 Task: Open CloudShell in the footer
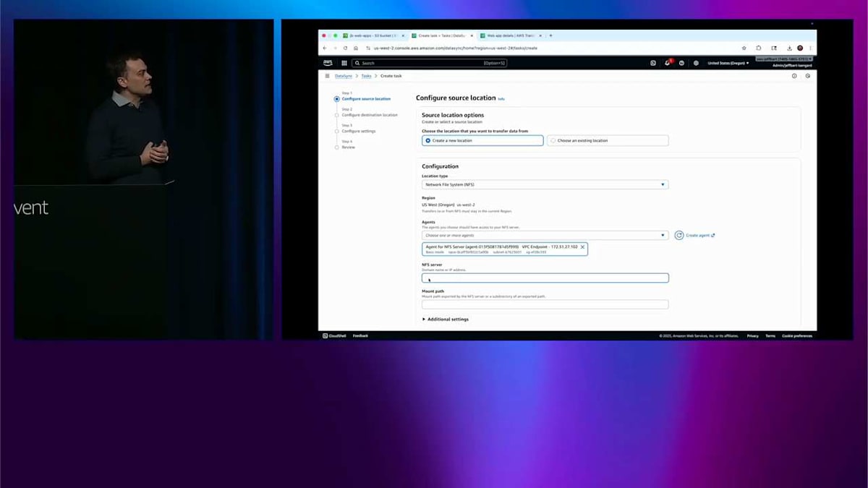(335, 336)
